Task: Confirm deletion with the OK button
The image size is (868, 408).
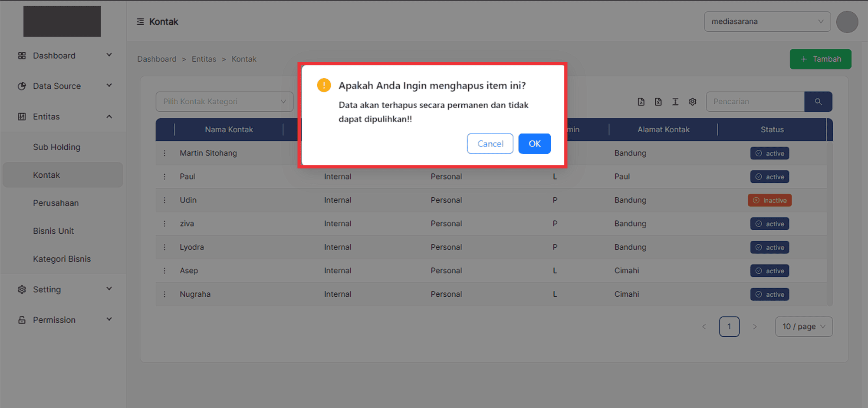Action: tap(534, 144)
